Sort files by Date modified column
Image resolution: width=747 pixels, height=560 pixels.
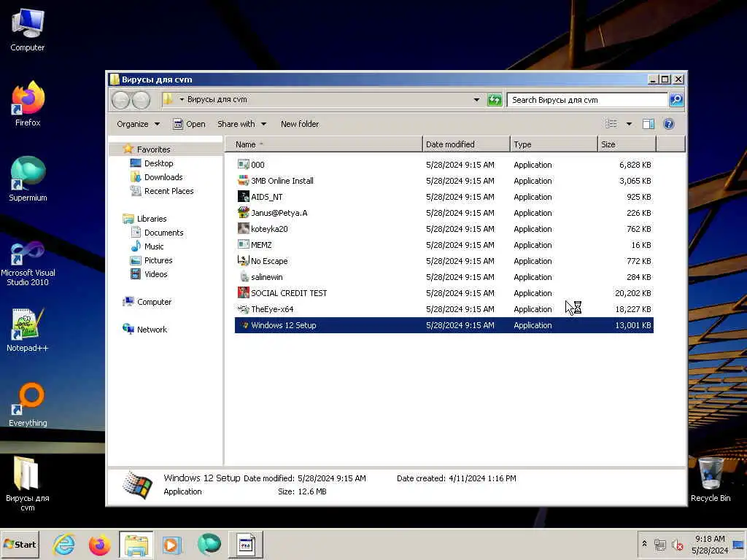pos(466,144)
